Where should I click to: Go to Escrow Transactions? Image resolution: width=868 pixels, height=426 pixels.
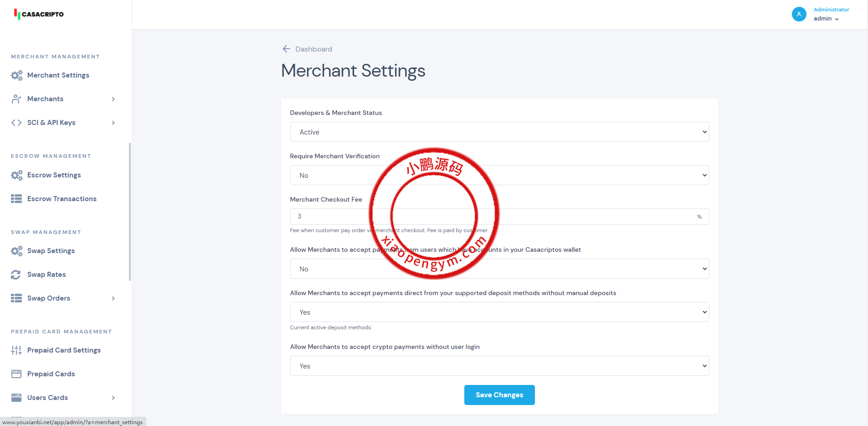point(62,199)
